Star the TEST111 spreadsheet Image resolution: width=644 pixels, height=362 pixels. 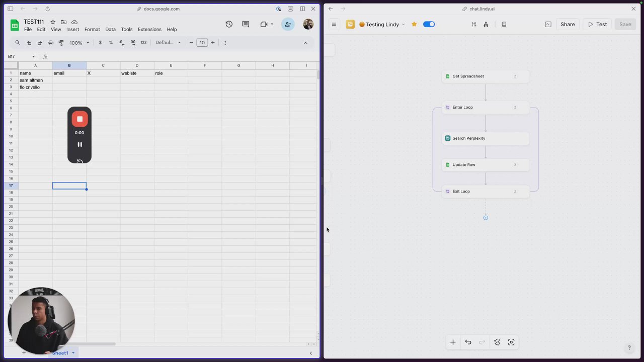click(53, 22)
